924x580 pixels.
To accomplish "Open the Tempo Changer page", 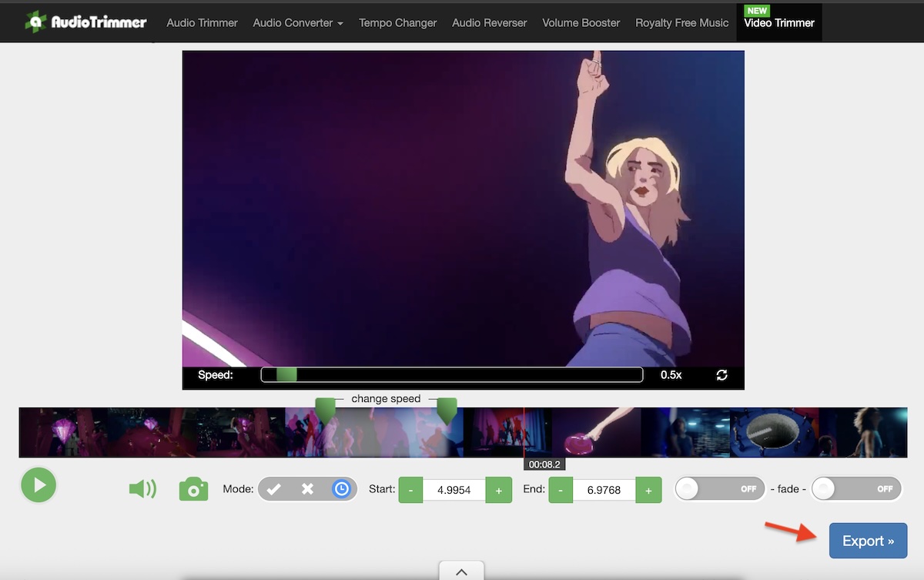I will click(x=397, y=23).
